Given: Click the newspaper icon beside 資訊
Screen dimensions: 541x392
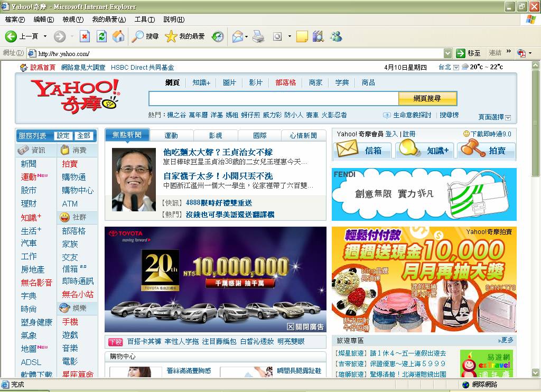Looking at the screenshot, I should 23,150.
